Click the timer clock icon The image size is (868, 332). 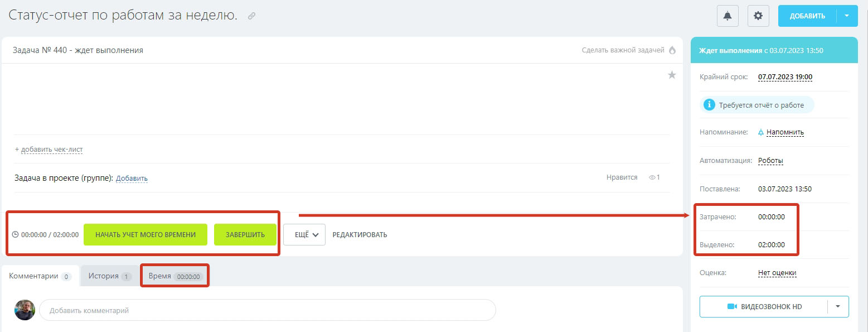point(15,234)
